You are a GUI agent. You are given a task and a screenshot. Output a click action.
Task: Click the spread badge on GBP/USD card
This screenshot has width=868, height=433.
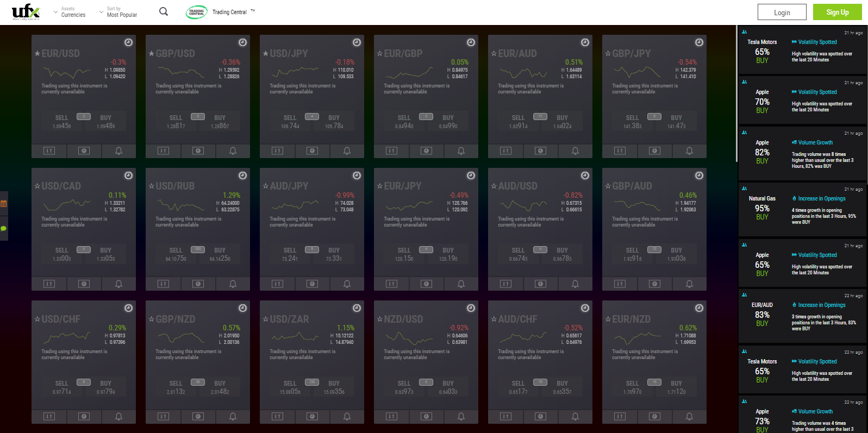[x=198, y=116]
